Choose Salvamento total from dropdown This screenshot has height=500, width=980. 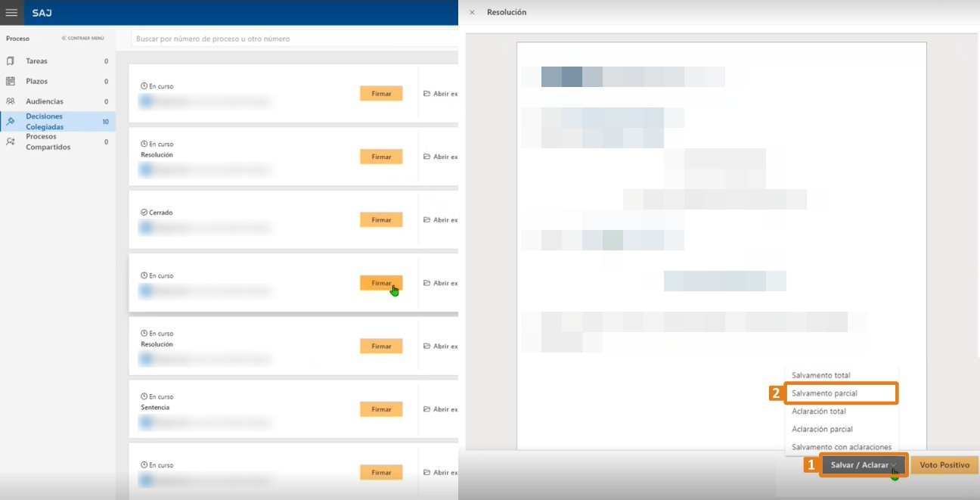(821, 375)
